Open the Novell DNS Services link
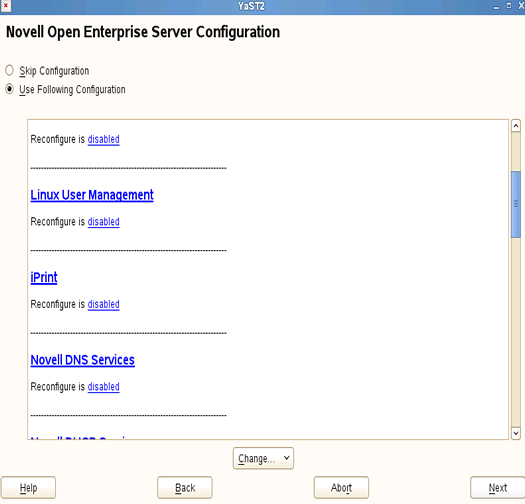The height and width of the screenshot is (504, 525). (x=83, y=360)
